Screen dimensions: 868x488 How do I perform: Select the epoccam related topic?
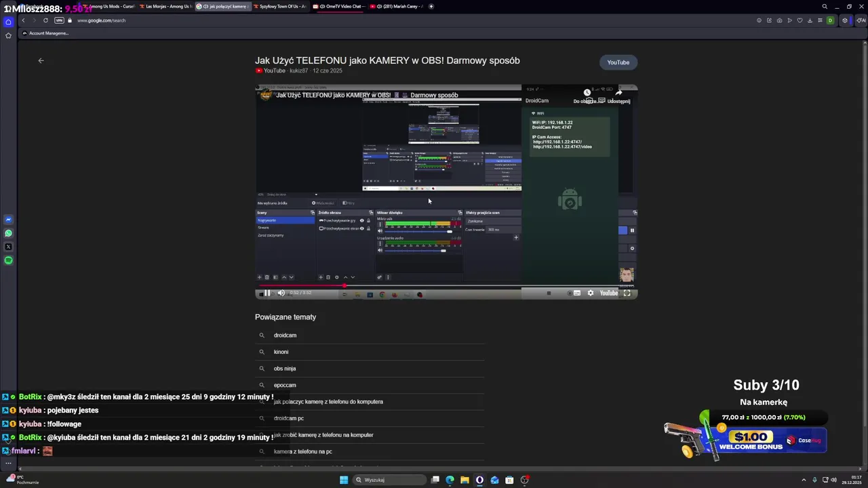click(370, 385)
